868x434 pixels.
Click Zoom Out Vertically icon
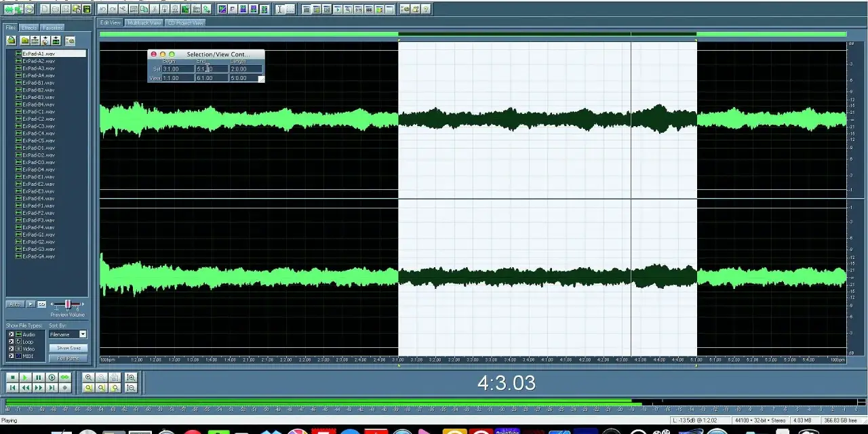point(131,388)
